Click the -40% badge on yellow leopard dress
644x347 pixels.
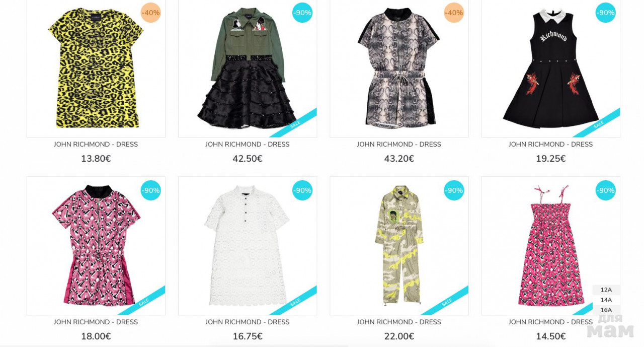pyautogui.click(x=150, y=13)
